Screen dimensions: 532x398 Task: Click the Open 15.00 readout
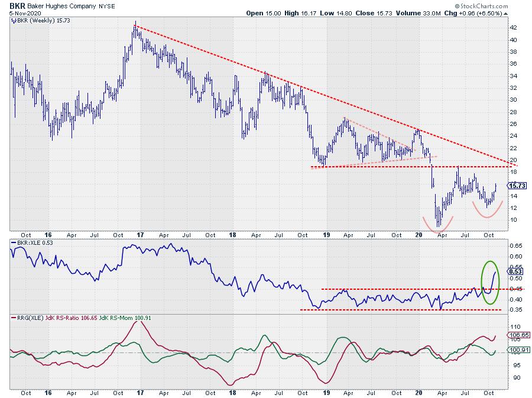point(262,12)
